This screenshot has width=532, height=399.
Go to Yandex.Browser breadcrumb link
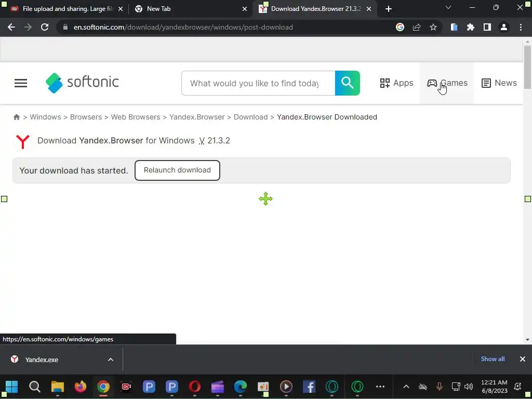[x=197, y=117]
